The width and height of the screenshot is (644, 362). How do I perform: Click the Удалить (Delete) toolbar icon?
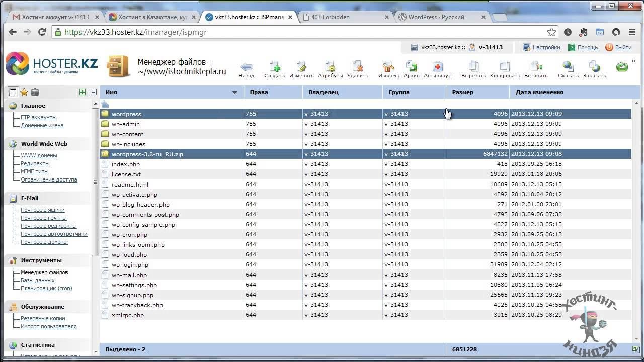358,67
